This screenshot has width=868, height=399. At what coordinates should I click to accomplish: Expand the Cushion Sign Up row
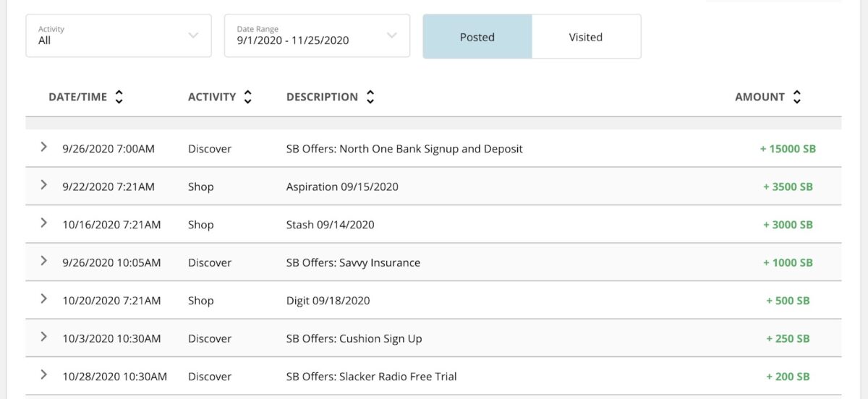pyautogui.click(x=43, y=337)
